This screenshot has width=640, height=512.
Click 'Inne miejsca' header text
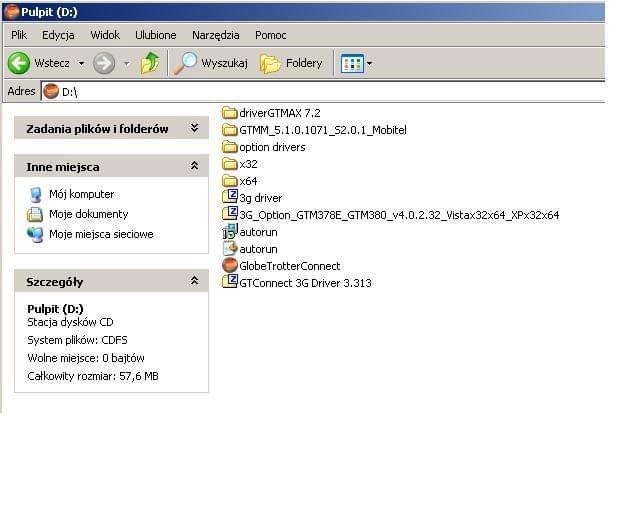tap(63, 167)
